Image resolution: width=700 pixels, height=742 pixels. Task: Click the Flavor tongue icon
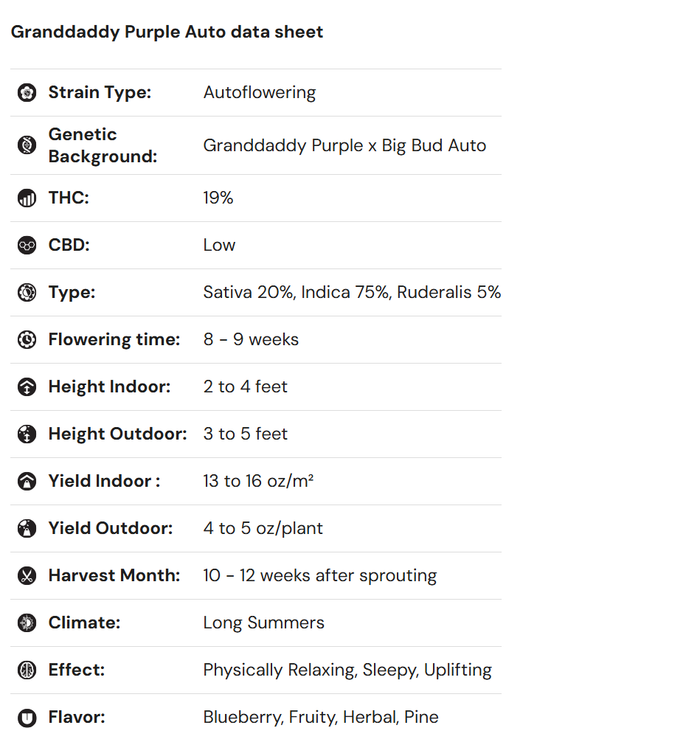[x=27, y=718]
